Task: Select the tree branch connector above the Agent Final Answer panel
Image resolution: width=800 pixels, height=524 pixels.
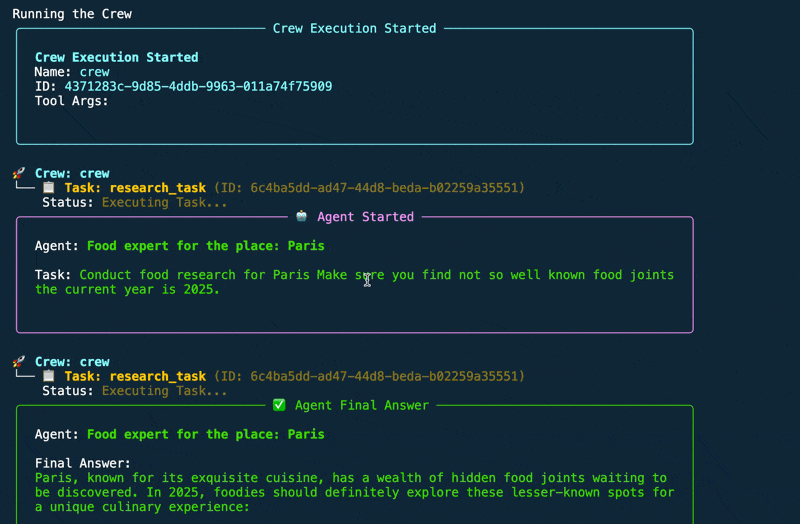Action: point(24,377)
